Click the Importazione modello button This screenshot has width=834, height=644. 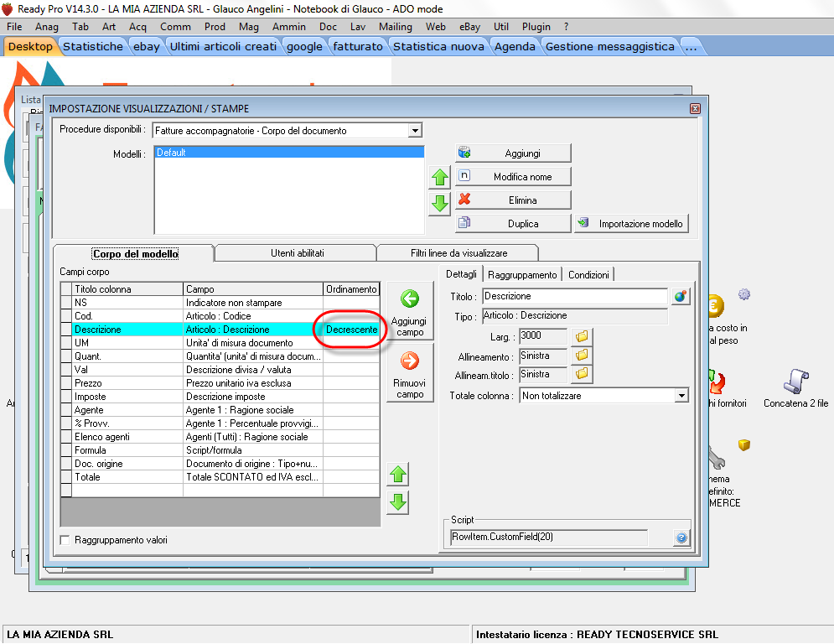[632, 224]
